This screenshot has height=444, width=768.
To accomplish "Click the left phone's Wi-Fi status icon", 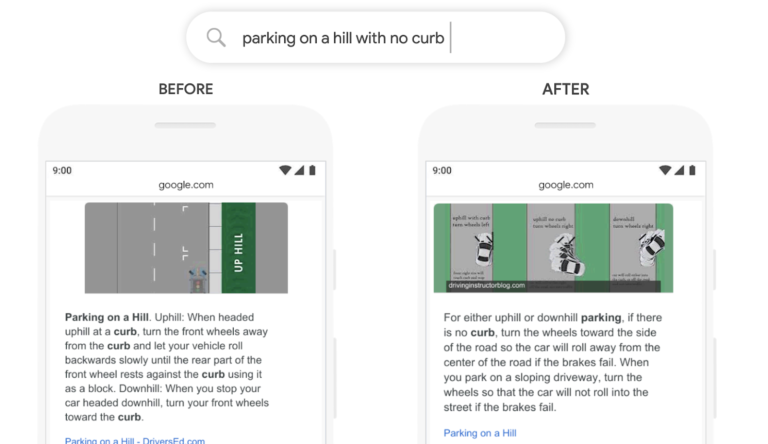I will click(x=285, y=170).
